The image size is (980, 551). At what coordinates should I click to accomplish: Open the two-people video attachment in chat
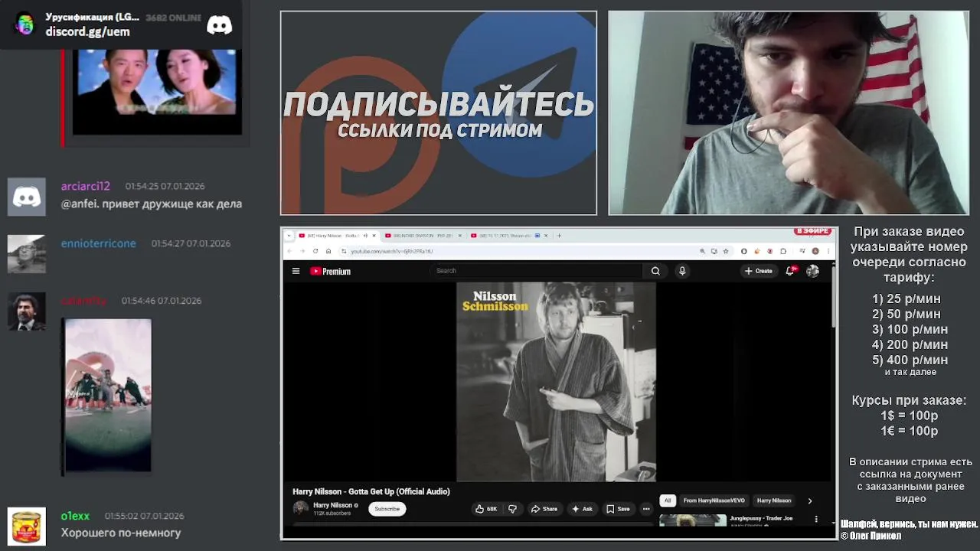157,92
